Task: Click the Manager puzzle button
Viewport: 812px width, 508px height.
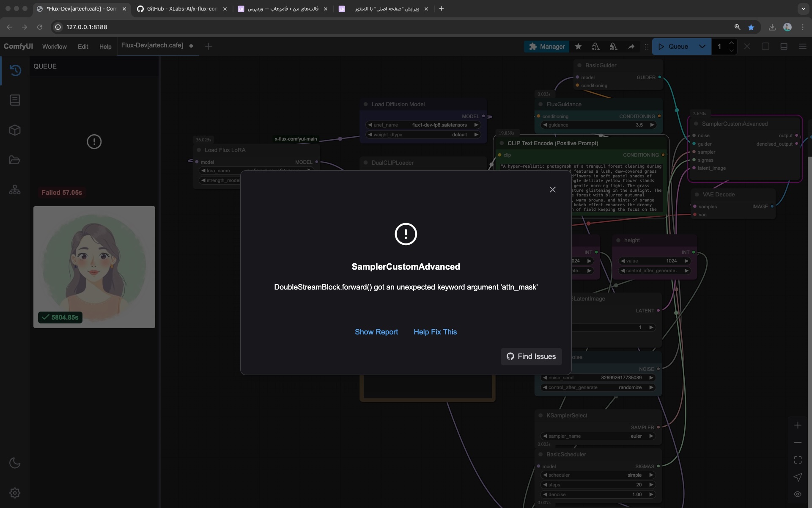Action: [x=546, y=47]
